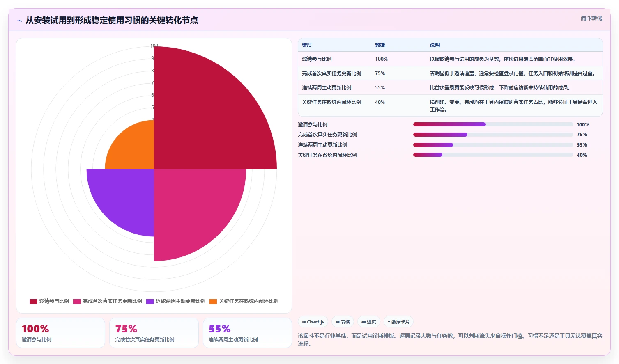Click the 漏斗转化 label at top right

click(591, 18)
